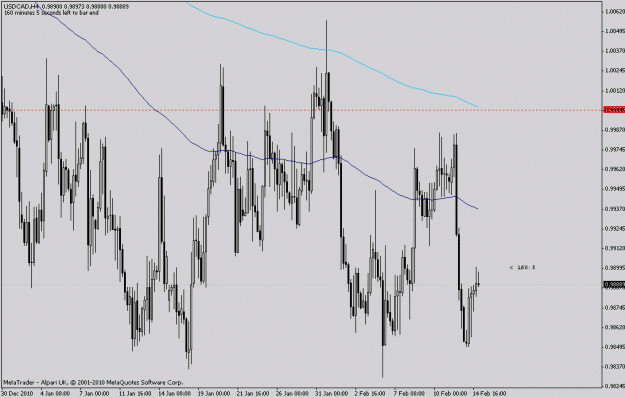Click the 1.00495 price level
The width and height of the screenshot is (625, 398).
click(x=615, y=31)
